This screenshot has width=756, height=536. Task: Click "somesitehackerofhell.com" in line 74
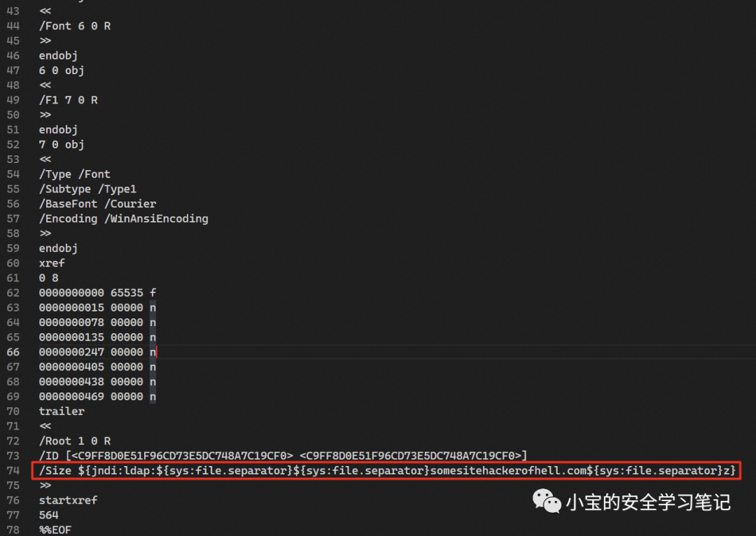point(508,470)
